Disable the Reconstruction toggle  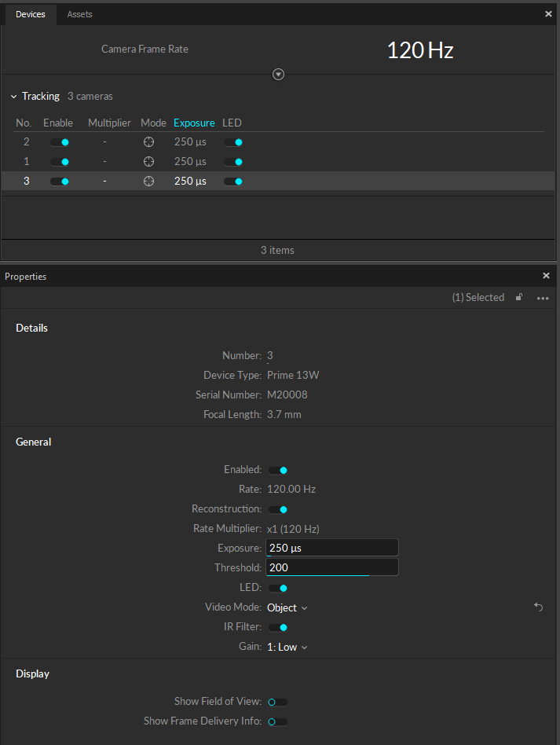[x=278, y=508]
